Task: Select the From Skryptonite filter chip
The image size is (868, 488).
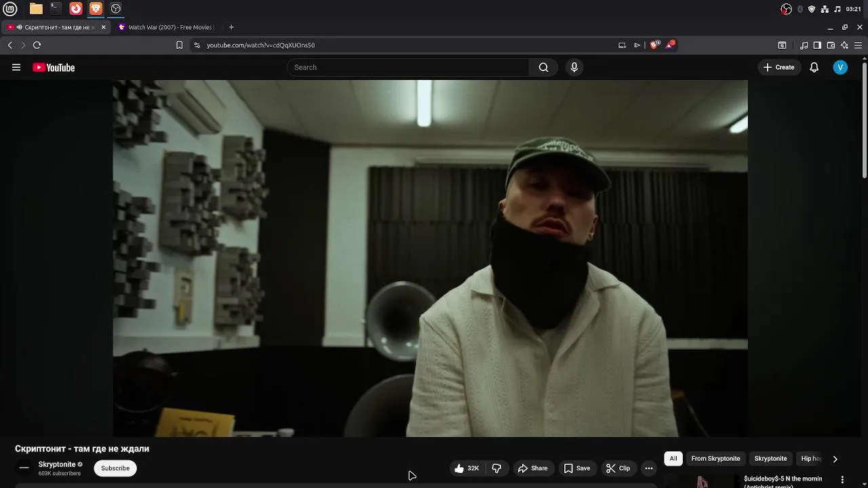Action: [x=715, y=459]
